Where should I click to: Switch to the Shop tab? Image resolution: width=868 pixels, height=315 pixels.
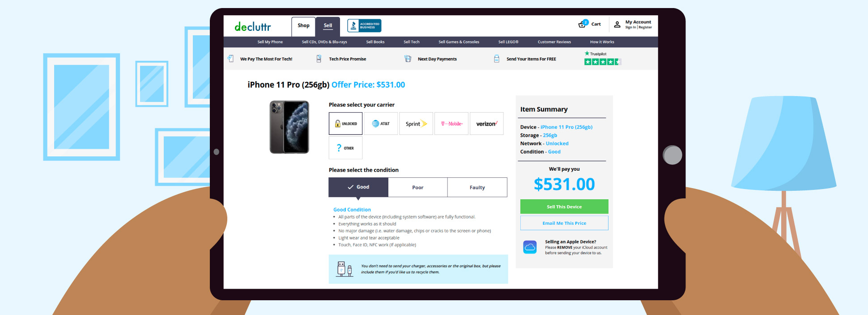[x=303, y=26]
